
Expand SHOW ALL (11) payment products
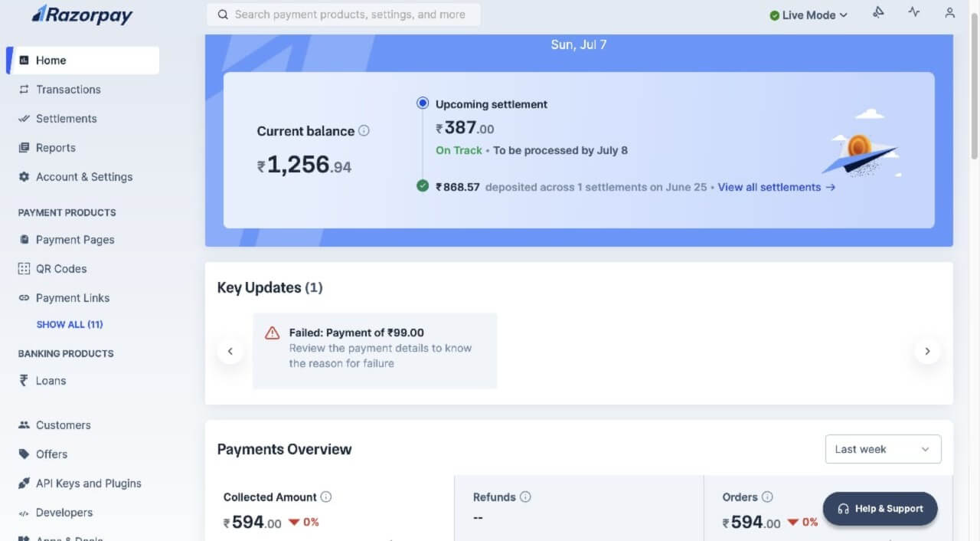click(70, 324)
